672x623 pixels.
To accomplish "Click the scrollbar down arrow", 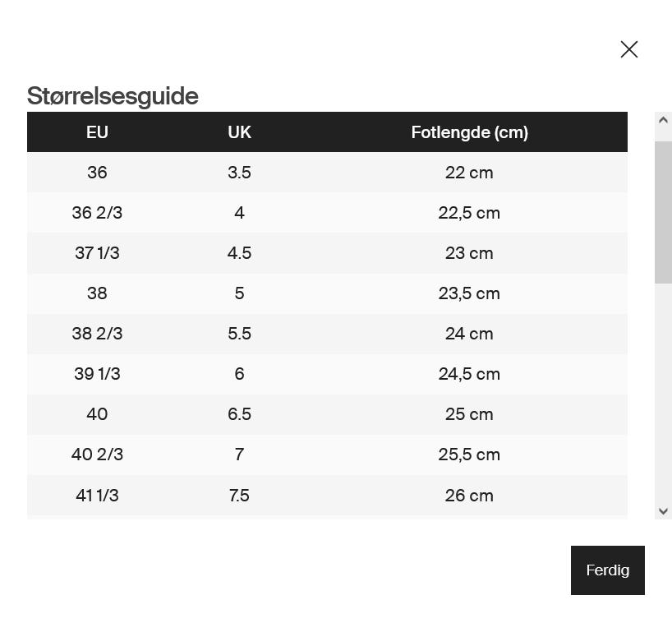I will pos(663,511).
